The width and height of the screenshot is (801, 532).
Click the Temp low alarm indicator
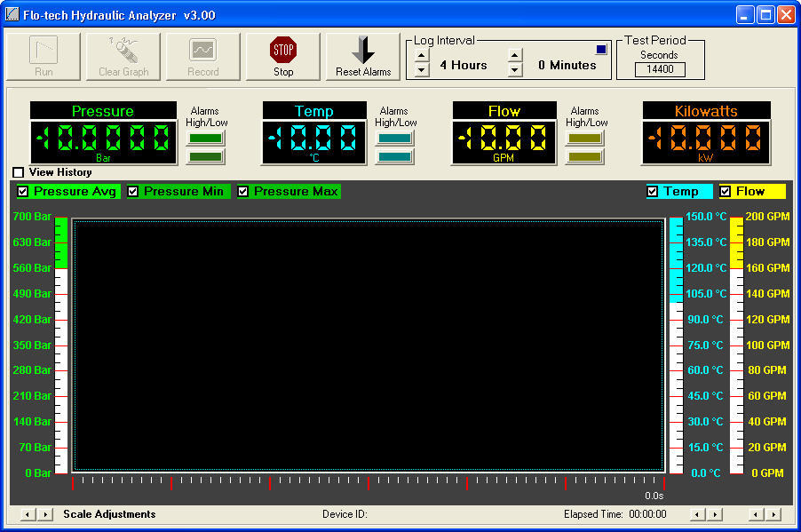pyautogui.click(x=394, y=155)
